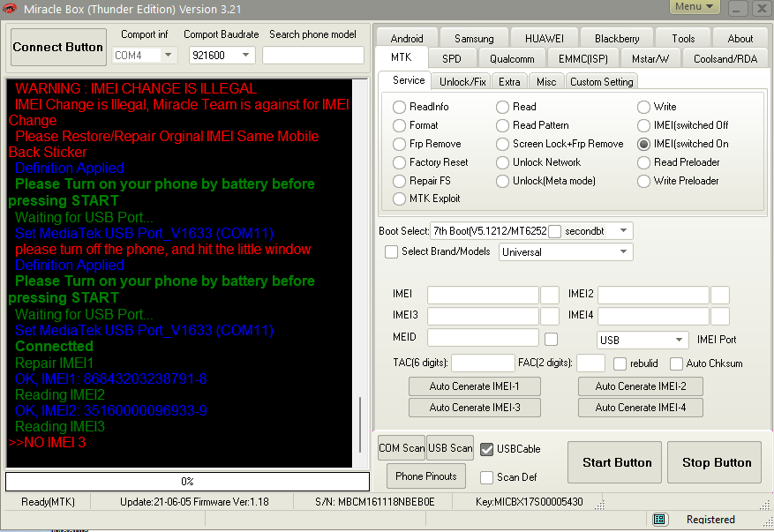Click the Start Button

pyautogui.click(x=614, y=462)
